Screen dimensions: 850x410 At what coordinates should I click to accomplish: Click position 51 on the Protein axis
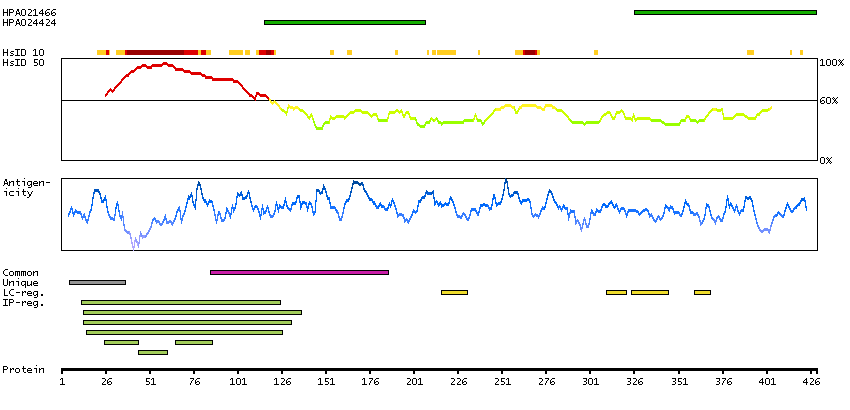click(x=149, y=381)
